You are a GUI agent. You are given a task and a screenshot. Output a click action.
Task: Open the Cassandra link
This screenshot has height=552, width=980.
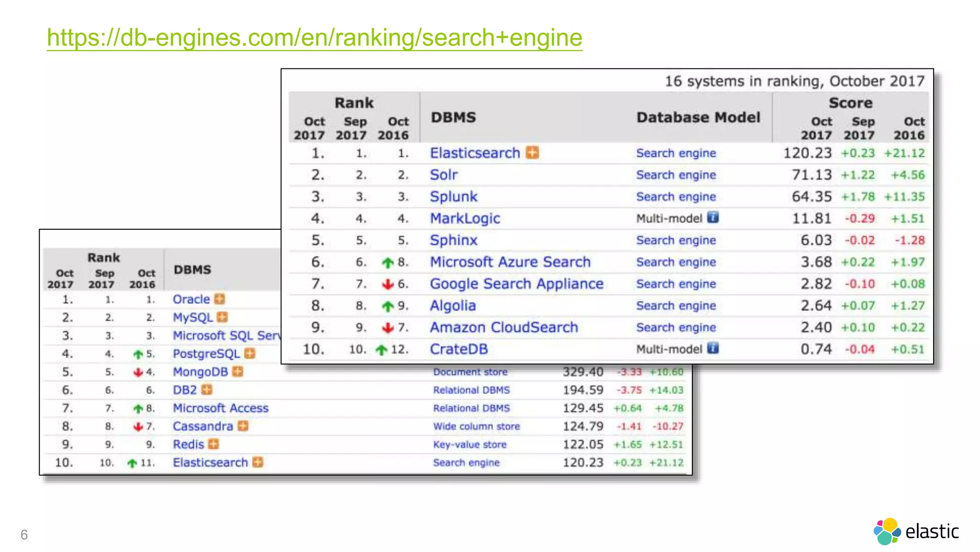(x=203, y=426)
